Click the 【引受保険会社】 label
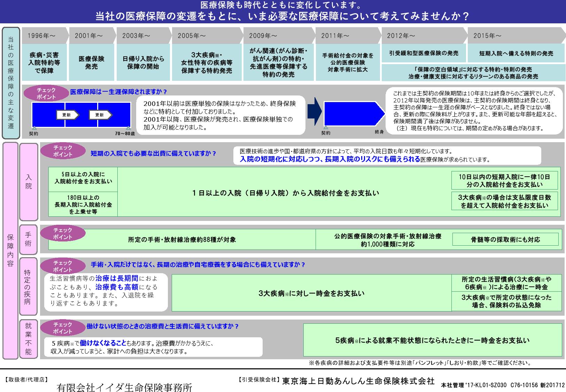 click(x=258, y=379)
